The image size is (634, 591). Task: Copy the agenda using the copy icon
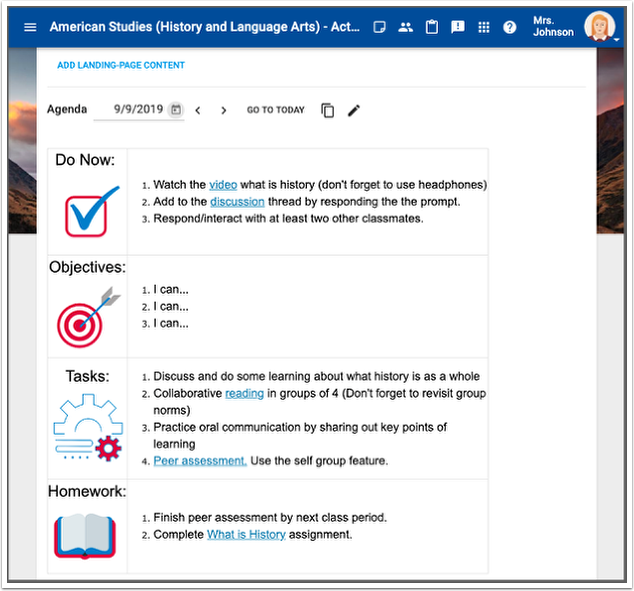(x=328, y=110)
